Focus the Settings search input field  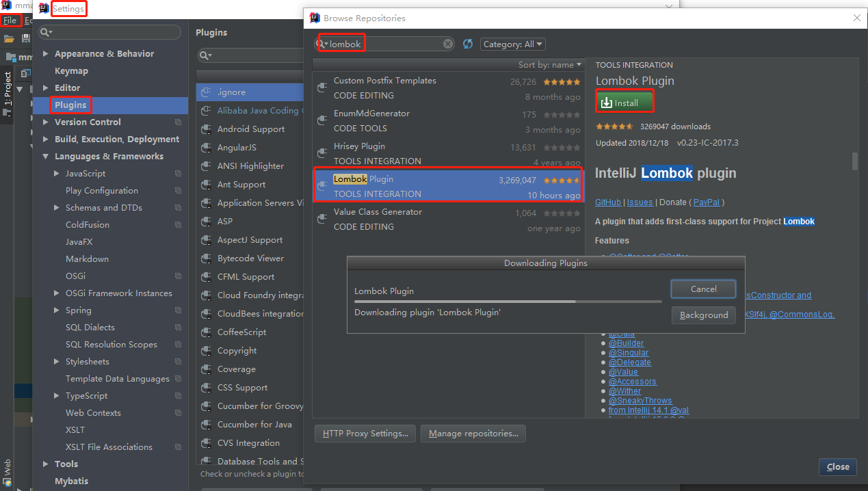[x=109, y=32]
